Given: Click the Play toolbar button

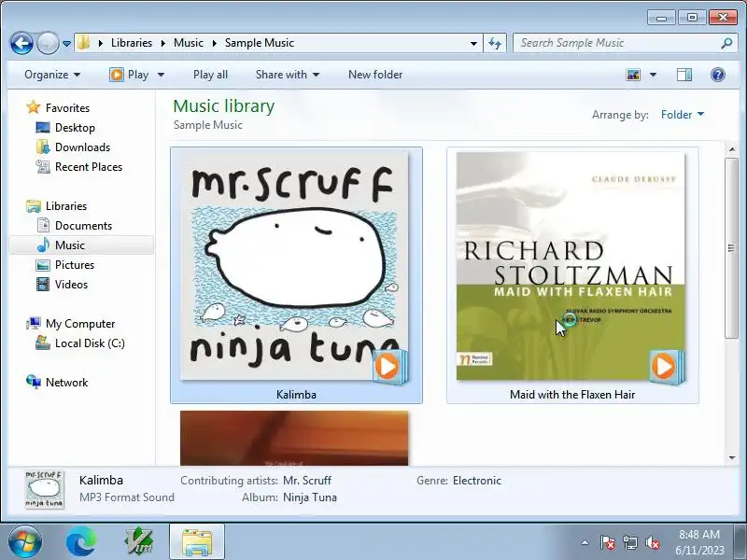Looking at the screenshot, I should (129, 75).
